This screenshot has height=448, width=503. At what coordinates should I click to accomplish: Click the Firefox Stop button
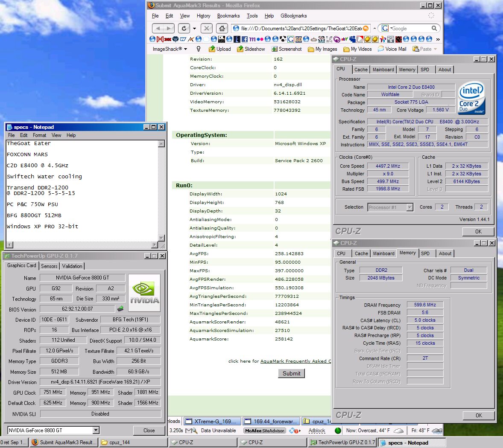pos(207,28)
